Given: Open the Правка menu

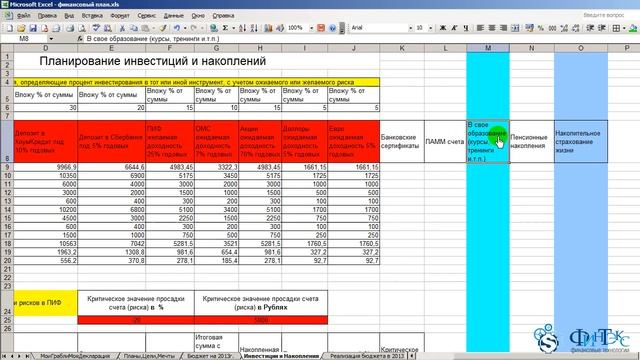Looking at the screenshot, I should 47,16.
